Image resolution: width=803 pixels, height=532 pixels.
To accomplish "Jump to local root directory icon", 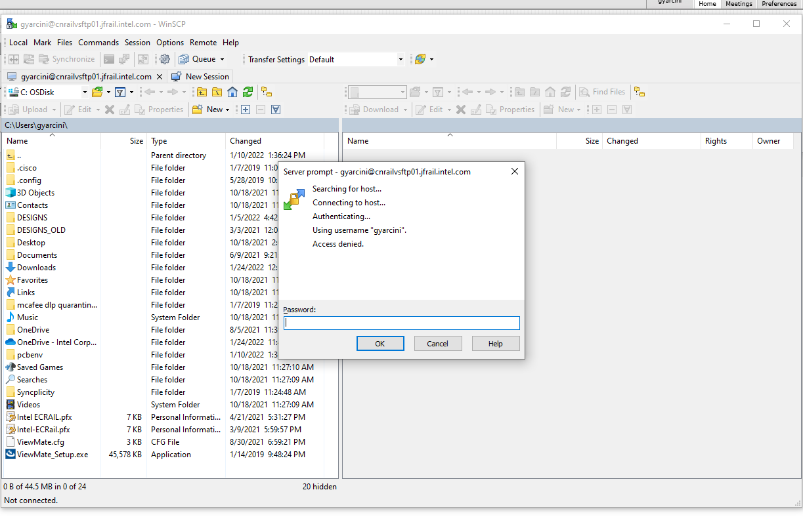I will click(217, 92).
